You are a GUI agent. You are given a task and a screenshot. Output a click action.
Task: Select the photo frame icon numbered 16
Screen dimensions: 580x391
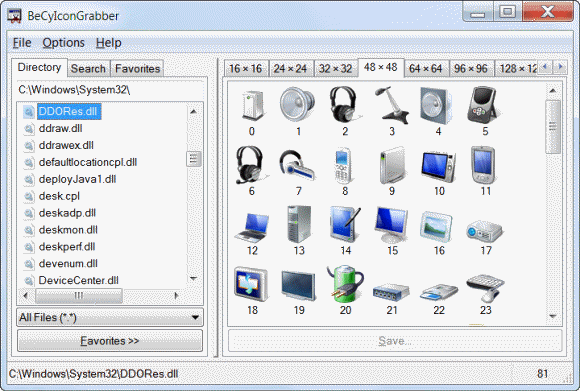(x=437, y=226)
